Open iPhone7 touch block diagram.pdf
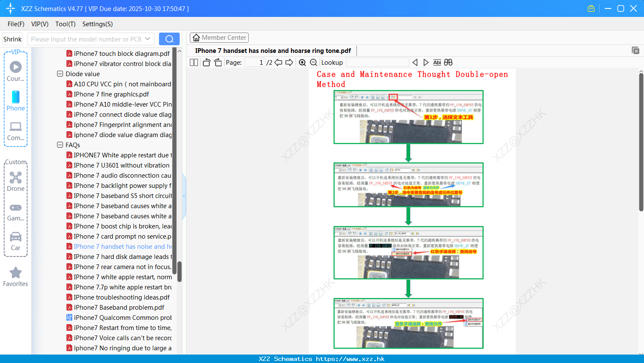Image resolution: width=644 pixels, height=363 pixels. [118, 53]
